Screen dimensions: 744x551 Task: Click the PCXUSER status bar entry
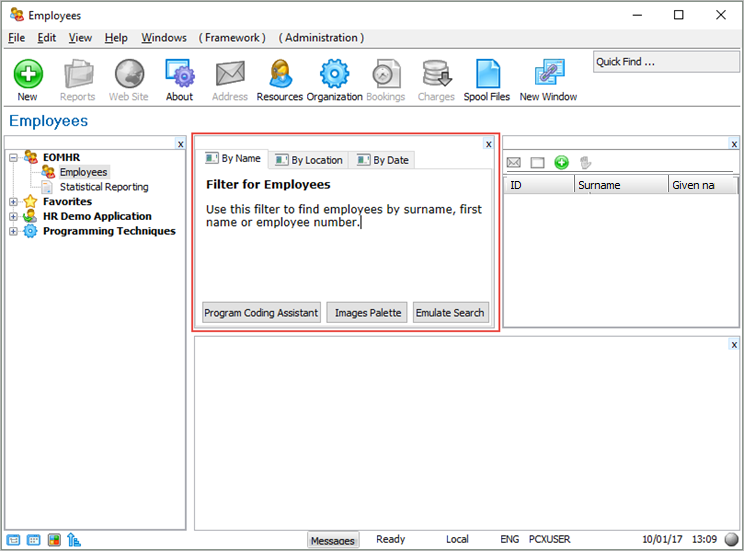[x=549, y=539]
